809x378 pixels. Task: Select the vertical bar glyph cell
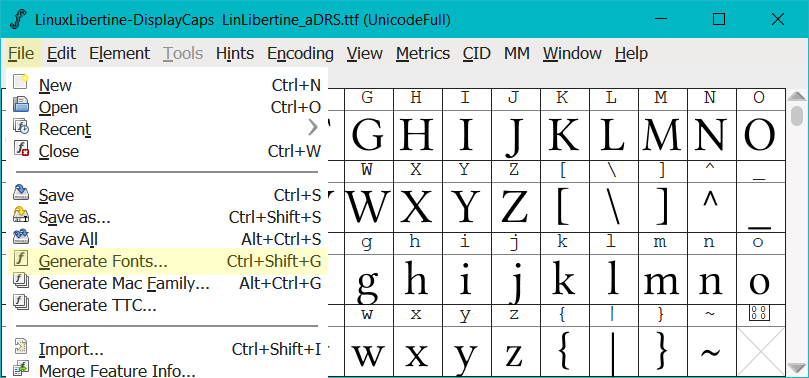click(613, 351)
